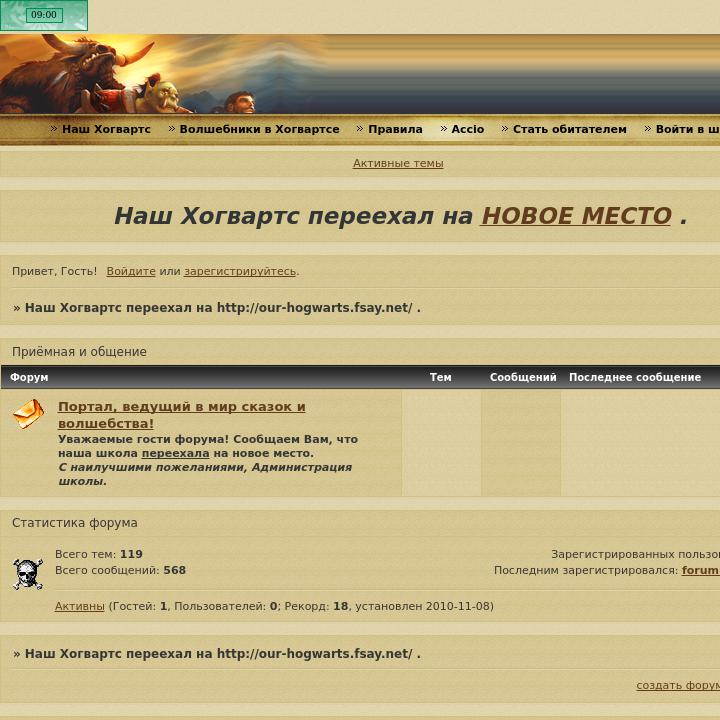
Task: Click the Всего сообщений: 568 statistic
Action: click(120, 570)
